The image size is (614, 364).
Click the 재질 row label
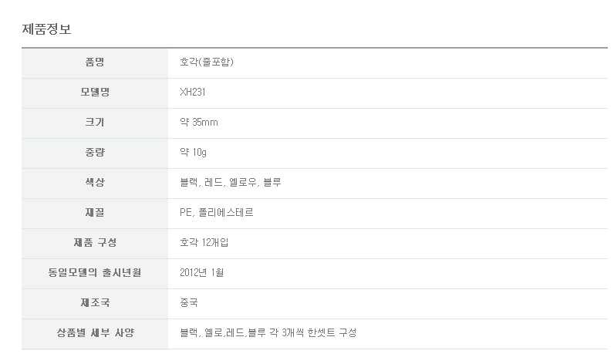click(x=95, y=213)
